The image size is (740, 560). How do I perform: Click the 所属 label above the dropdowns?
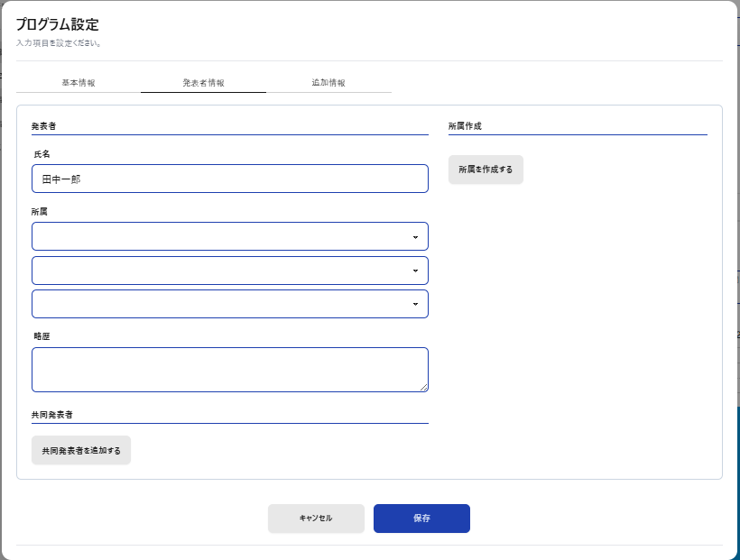pyautogui.click(x=40, y=211)
